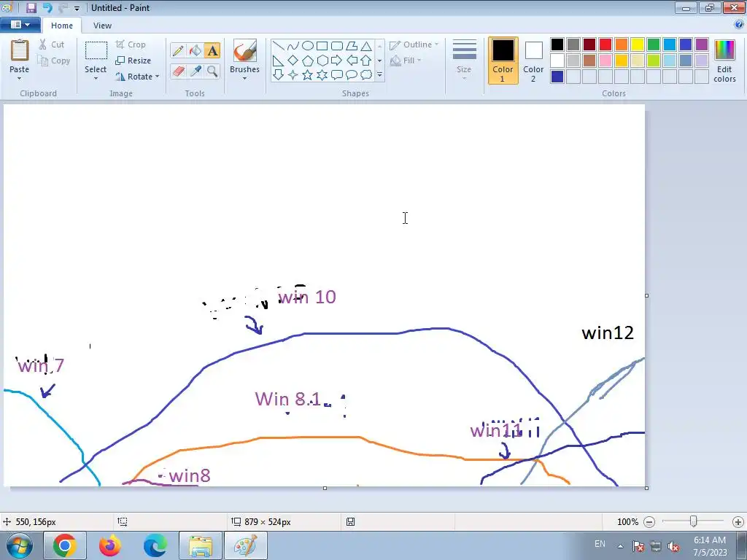The height and width of the screenshot is (560, 747).
Task: Open the Rotate dropdown
Action: tap(137, 77)
